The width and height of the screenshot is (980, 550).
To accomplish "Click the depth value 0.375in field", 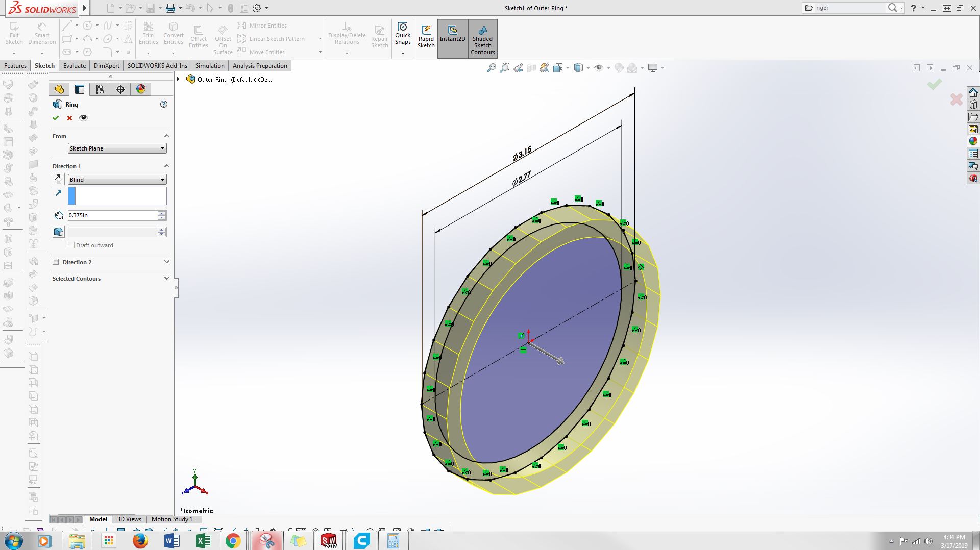I will 113,215.
